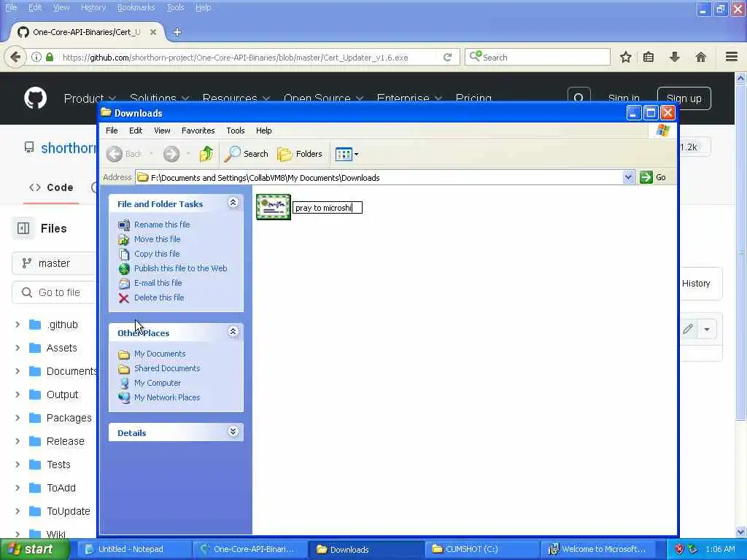Open the address bar dropdown arrow

[x=628, y=177]
